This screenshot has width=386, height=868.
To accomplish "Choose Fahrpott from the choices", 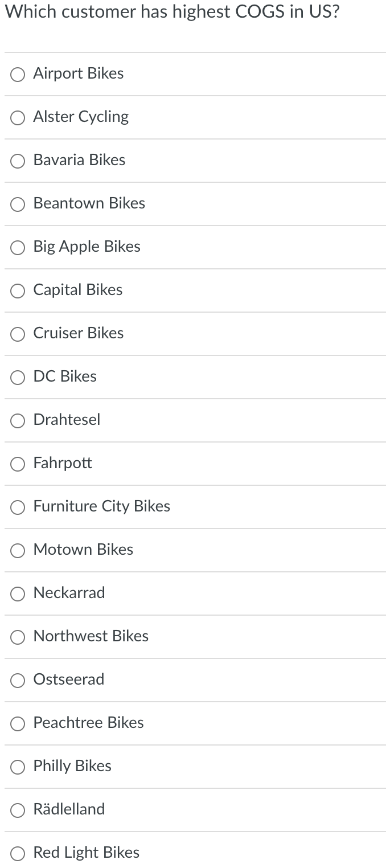I will coord(17,464).
